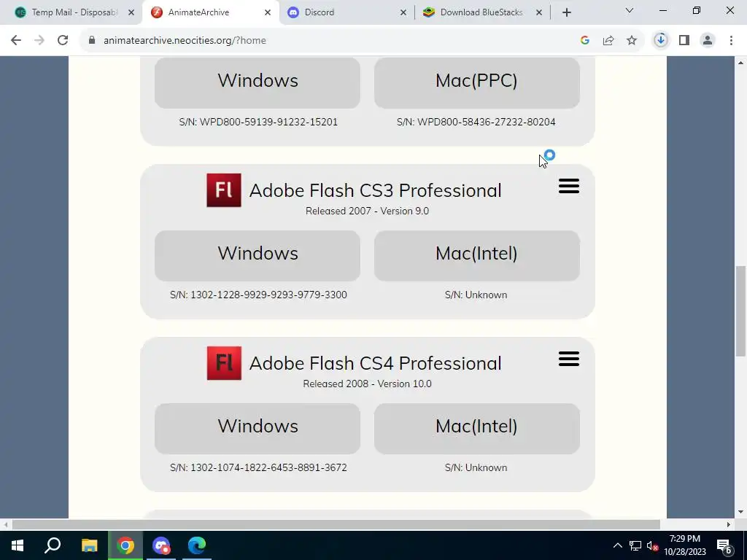Bookmark this page with the star
This screenshot has height=560, width=747.
click(x=632, y=41)
